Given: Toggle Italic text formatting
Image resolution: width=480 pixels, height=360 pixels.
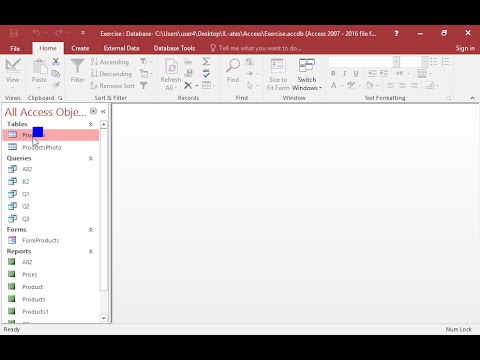Looking at the screenshot, I should tap(344, 73).
